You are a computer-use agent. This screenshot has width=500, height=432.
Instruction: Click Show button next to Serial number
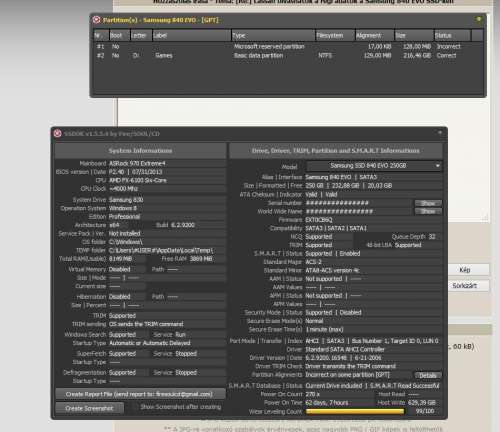pos(428,203)
